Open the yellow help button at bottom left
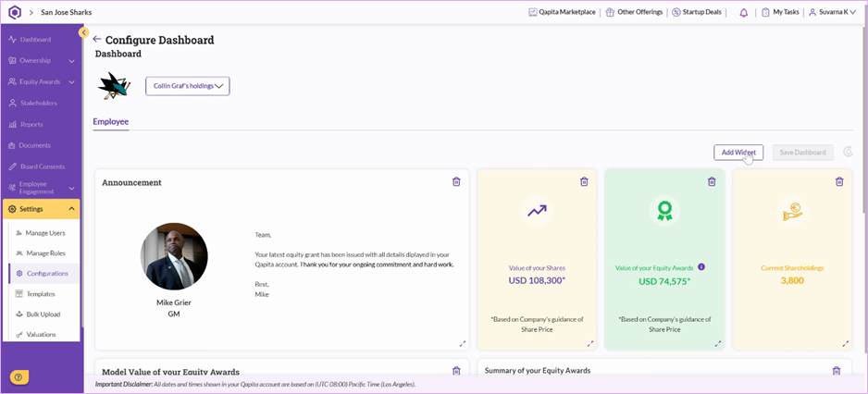Screen dimensions: 868x394 (19, 377)
